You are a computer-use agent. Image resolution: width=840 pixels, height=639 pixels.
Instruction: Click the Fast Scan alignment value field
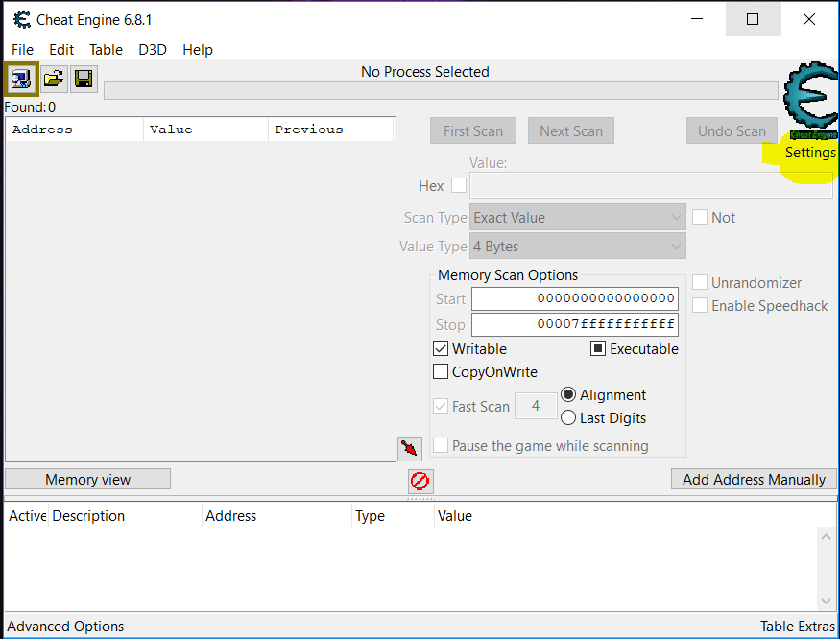(536, 406)
